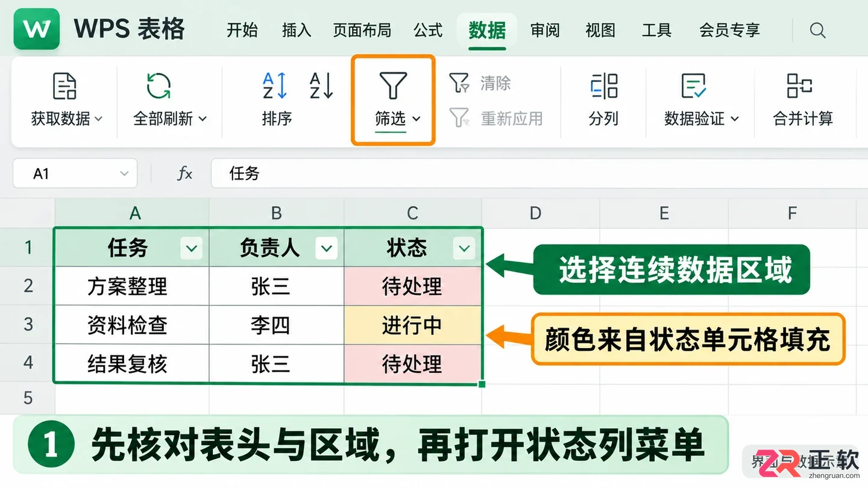The image size is (868, 488).
Task: Open the 任务 column filter arrow
Action: click(192, 248)
